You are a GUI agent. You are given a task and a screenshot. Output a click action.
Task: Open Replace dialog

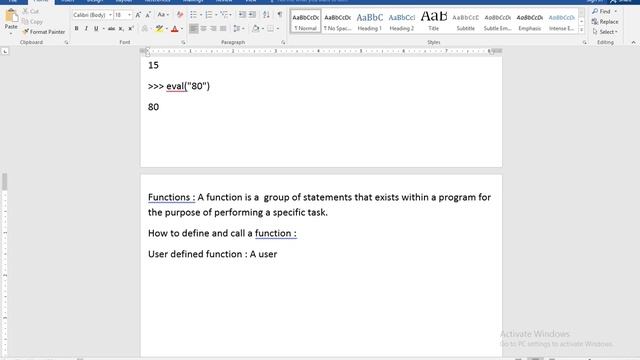(x=605, y=22)
